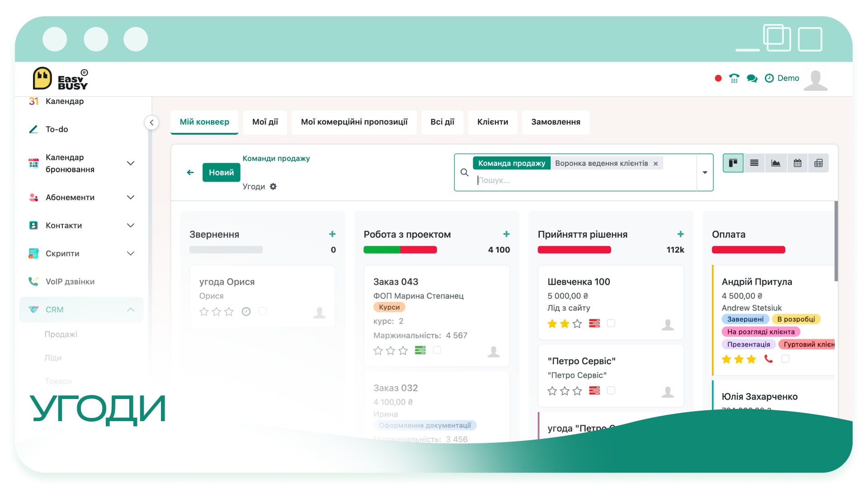Switch to the calendar view icon

797,163
